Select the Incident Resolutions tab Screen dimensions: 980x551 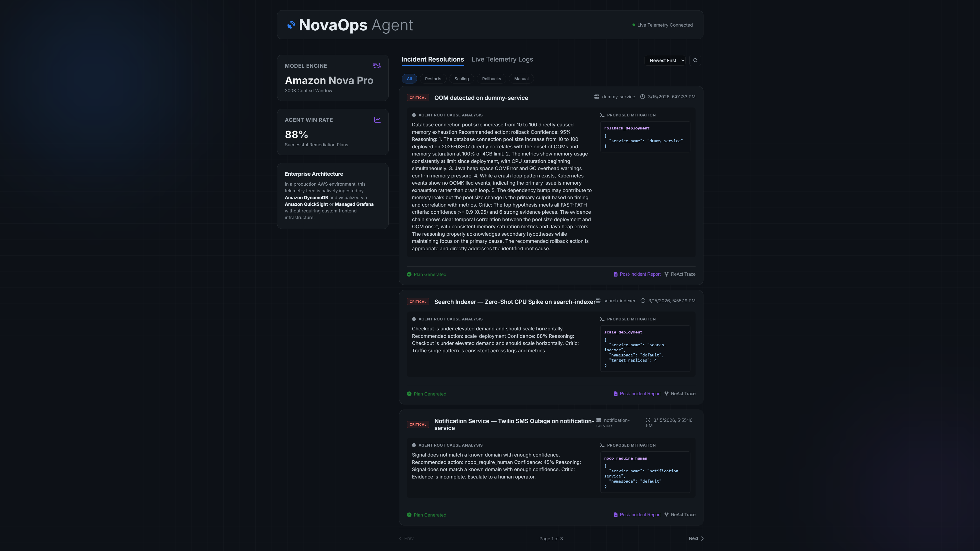(433, 59)
